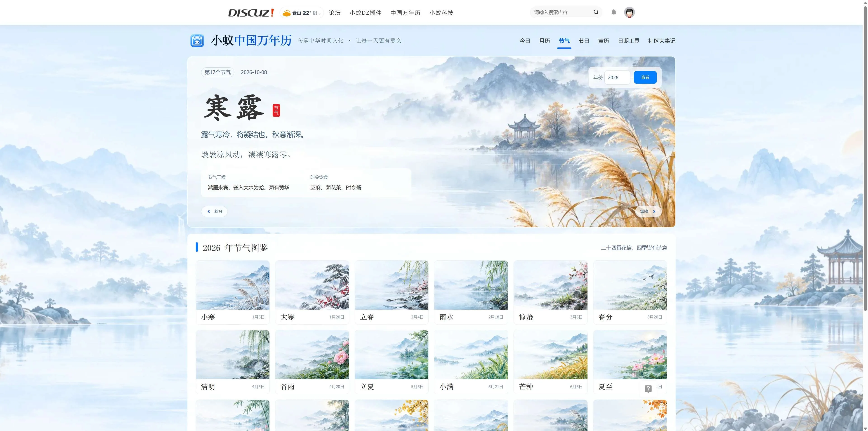Open the 立春 solar term card
The height and width of the screenshot is (431, 868).
(392, 292)
